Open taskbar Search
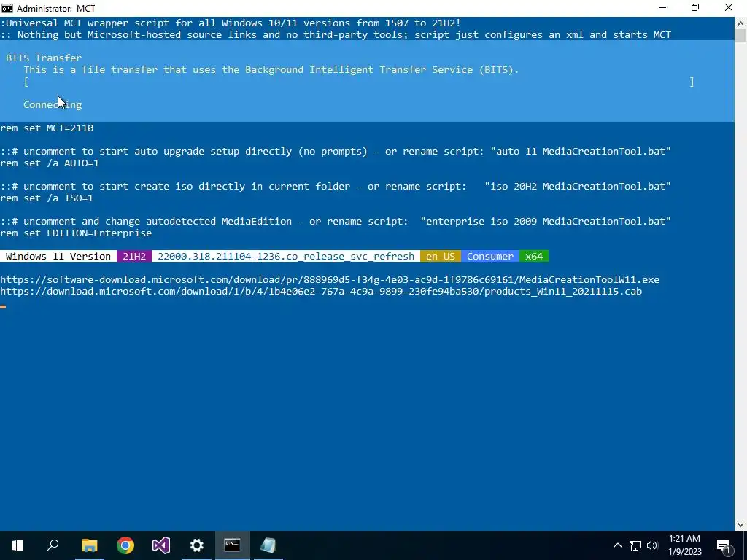This screenshot has height=560, width=747. click(53, 545)
